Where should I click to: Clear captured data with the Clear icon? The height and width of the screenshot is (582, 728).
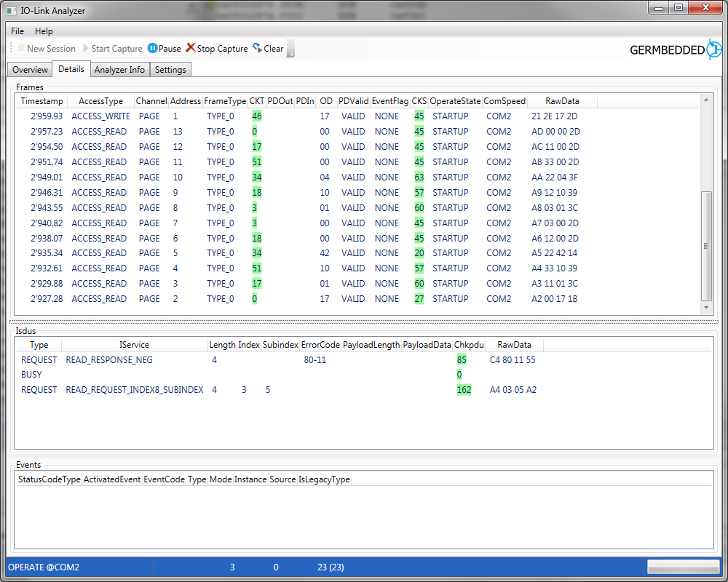[x=257, y=48]
